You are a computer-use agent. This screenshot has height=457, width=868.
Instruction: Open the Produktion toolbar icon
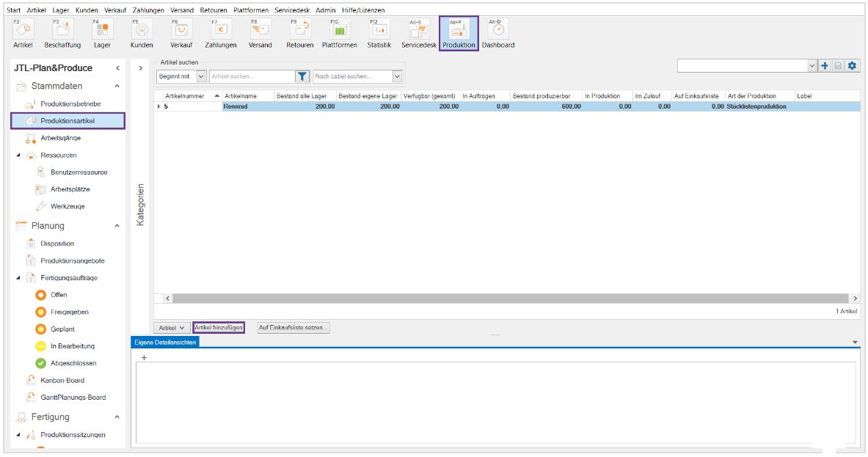pos(459,33)
